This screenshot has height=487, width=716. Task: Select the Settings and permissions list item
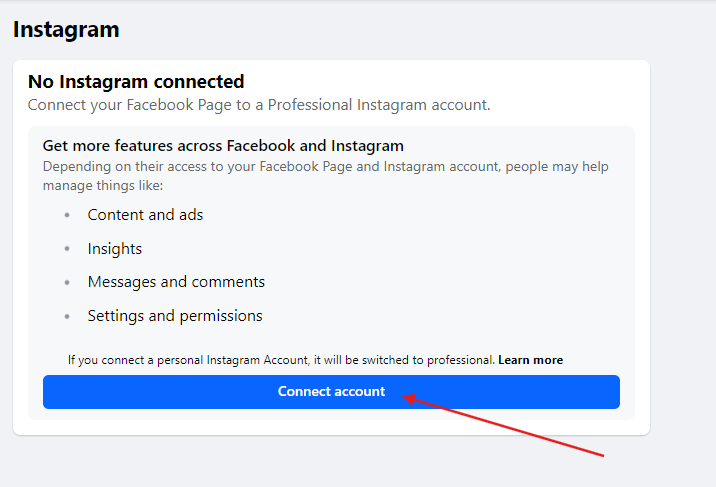pyautogui.click(x=175, y=316)
